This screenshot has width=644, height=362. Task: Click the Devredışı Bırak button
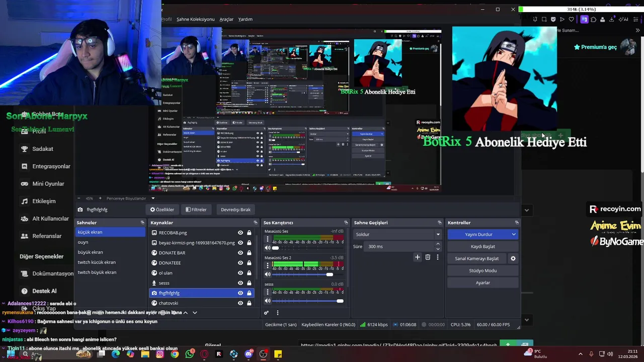(235, 210)
